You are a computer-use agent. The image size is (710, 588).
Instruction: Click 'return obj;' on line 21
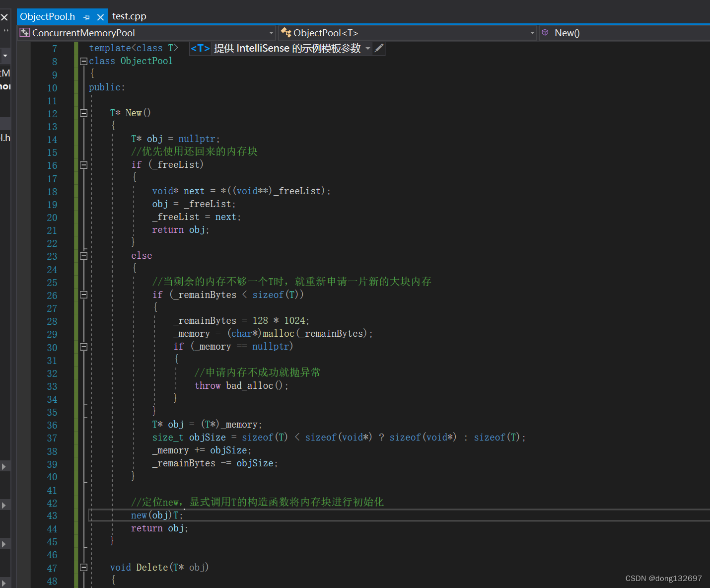[181, 230]
